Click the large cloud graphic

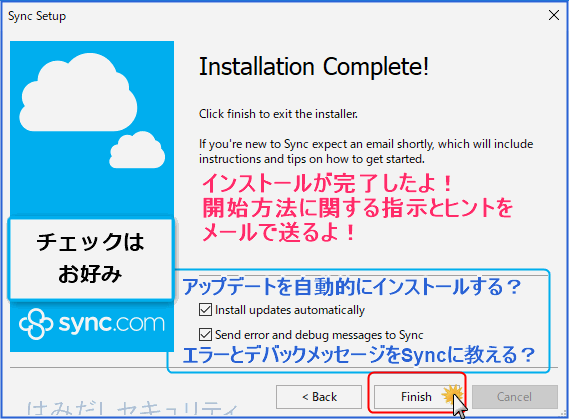tap(78, 92)
